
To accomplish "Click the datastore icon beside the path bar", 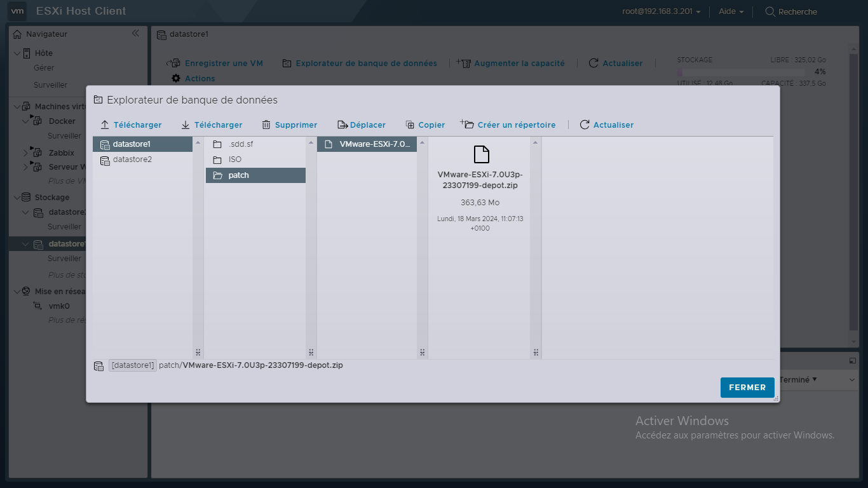I will tap(98, 366).
